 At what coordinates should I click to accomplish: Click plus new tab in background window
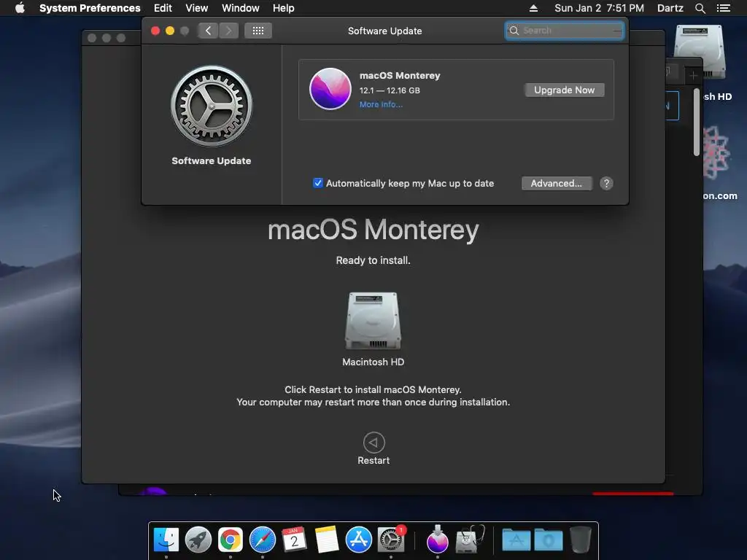click(x=693, y=75)
